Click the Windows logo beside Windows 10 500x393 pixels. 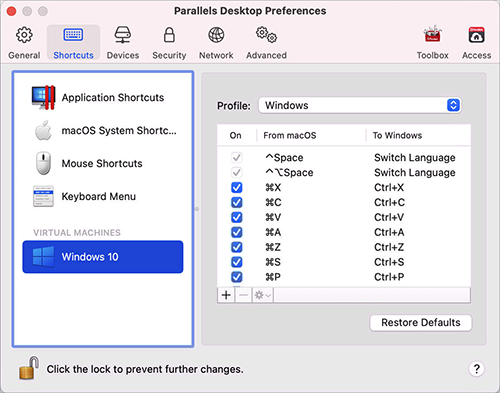[43, 257]
